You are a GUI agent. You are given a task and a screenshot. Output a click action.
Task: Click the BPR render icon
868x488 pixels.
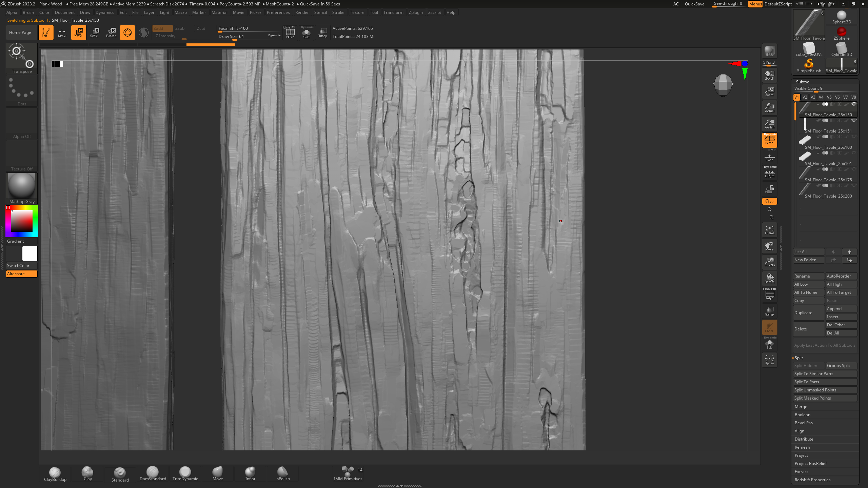pyautogui.click(x=769, y=51)
